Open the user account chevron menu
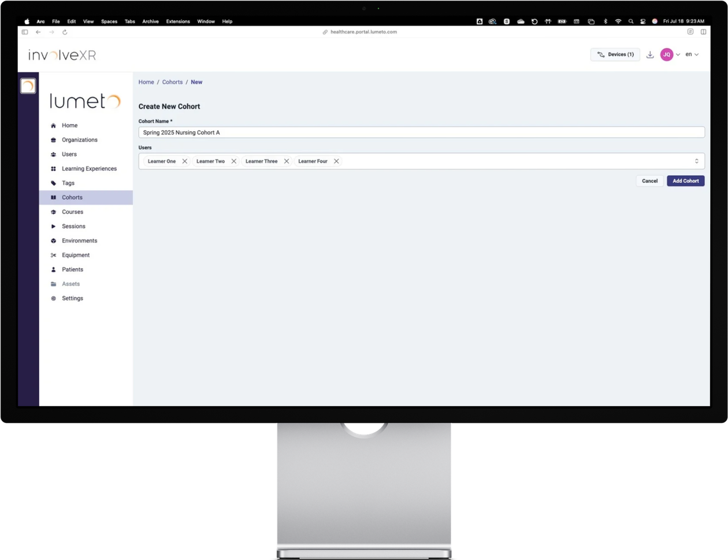 pyautogui.click(x=678, y=54)
